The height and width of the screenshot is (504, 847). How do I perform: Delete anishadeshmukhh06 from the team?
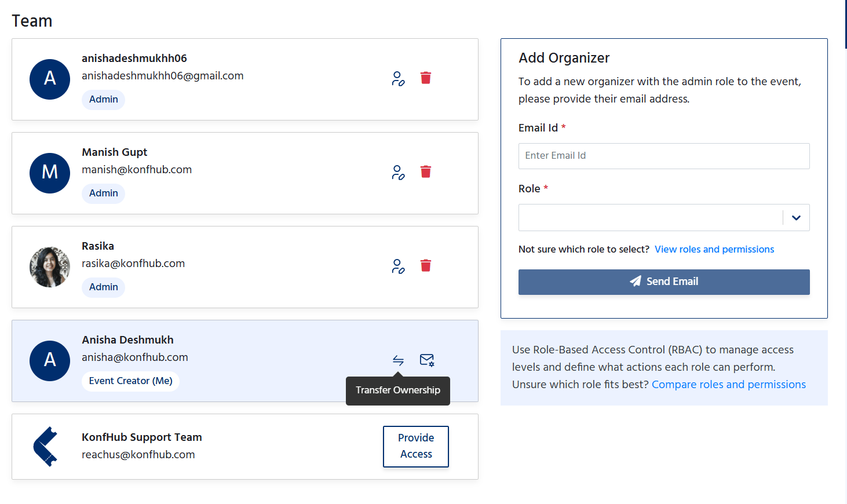426,78
